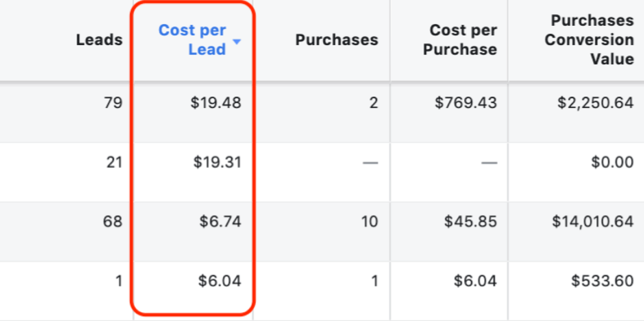Click the 68 leads value
644x321 pixels.
(x=112, y=221)
